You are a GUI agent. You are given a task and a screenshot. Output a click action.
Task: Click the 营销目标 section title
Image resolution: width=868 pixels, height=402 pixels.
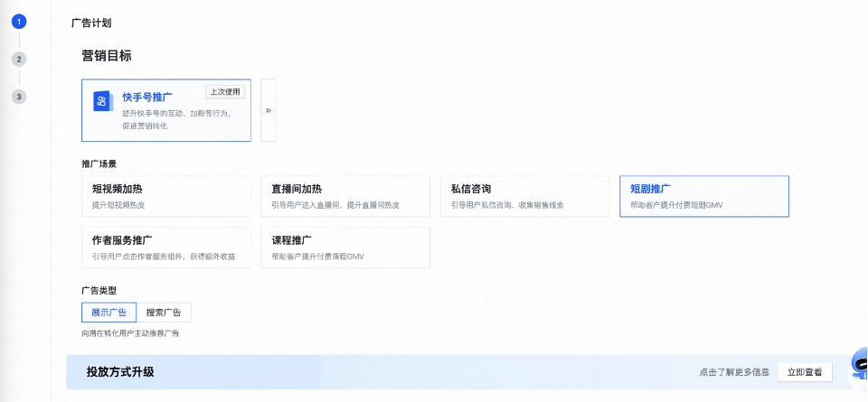(107, 56)
